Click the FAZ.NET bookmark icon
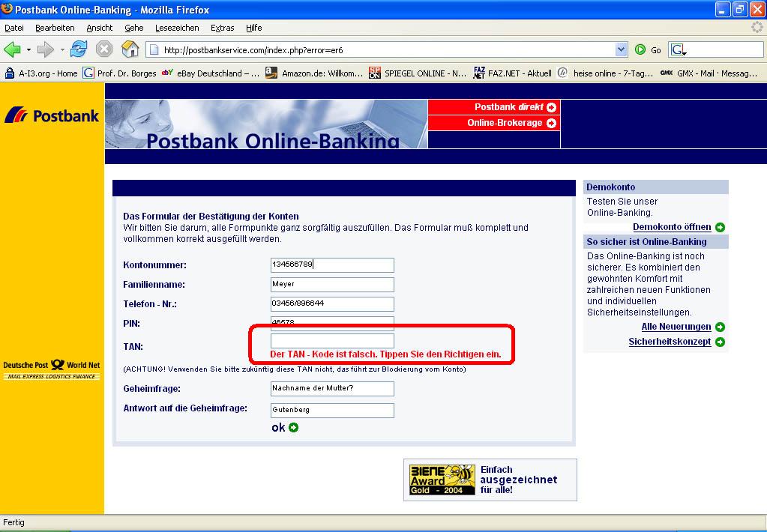The image size is (767, 532). click(479, 73)
